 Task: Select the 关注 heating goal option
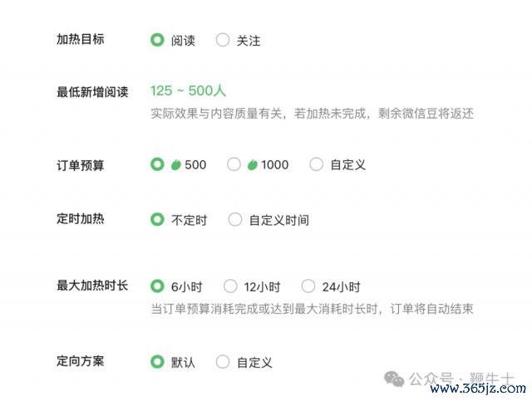(223, 40)
